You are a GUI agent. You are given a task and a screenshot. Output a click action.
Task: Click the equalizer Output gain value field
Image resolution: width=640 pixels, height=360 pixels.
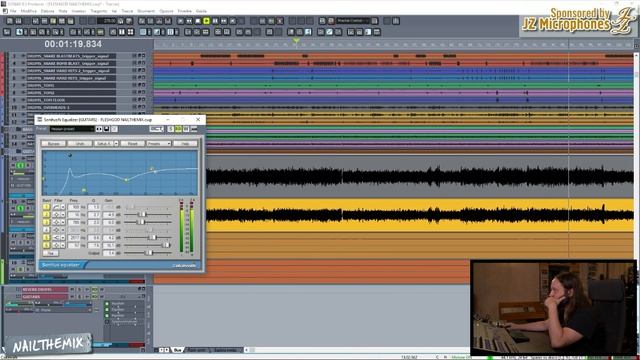(109, 253)
